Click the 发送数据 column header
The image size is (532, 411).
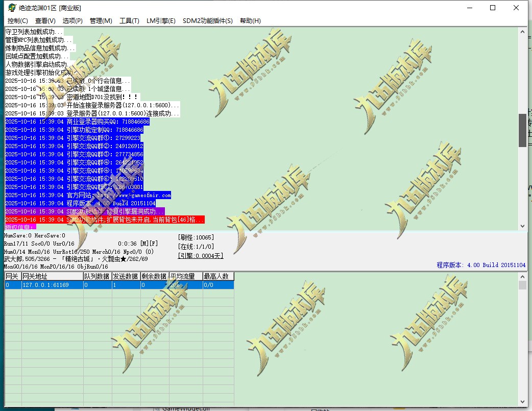tap(126, 276)
